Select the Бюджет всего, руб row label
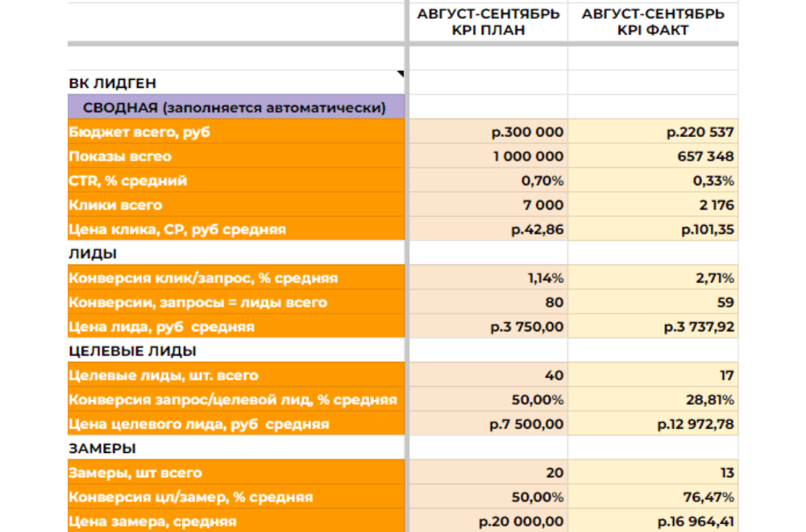Viewport: 806px width, 532px height. pyautogui.click(x=236, y=131)
